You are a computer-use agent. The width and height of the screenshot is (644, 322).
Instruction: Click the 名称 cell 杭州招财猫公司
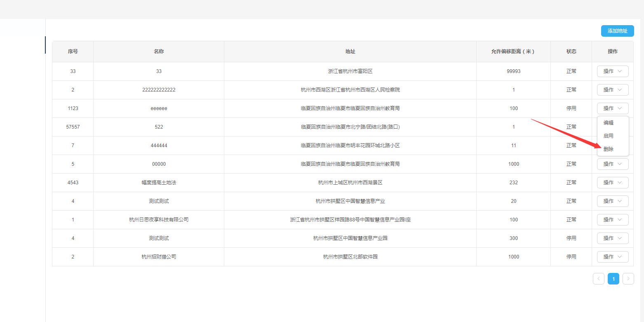pos(159,257)
